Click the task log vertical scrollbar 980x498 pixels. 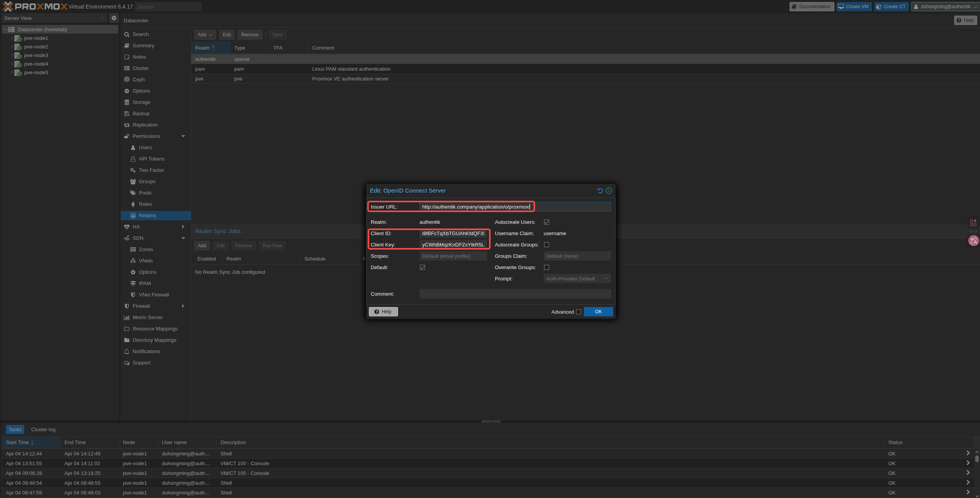point(977,459)
